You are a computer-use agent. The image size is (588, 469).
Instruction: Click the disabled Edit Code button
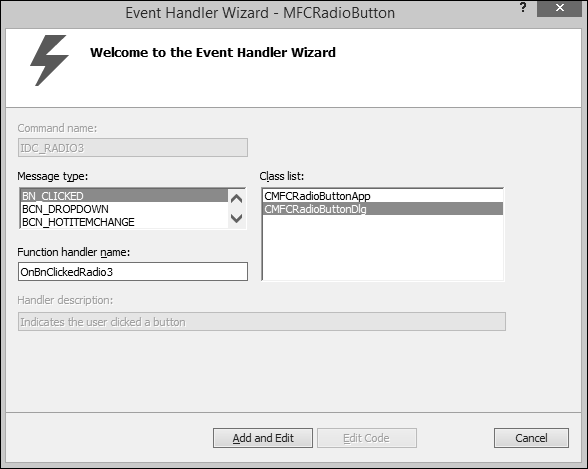(x=367, y=438)
